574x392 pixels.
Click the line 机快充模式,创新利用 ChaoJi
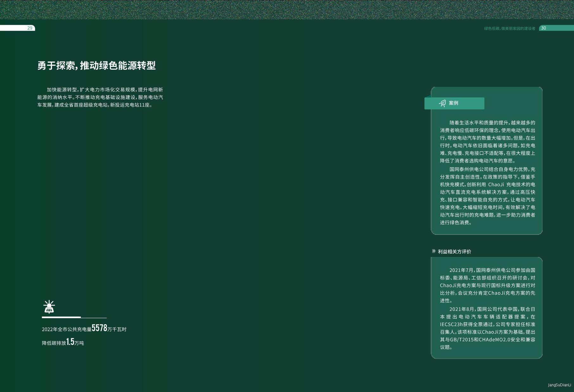[x=487, y=184]
